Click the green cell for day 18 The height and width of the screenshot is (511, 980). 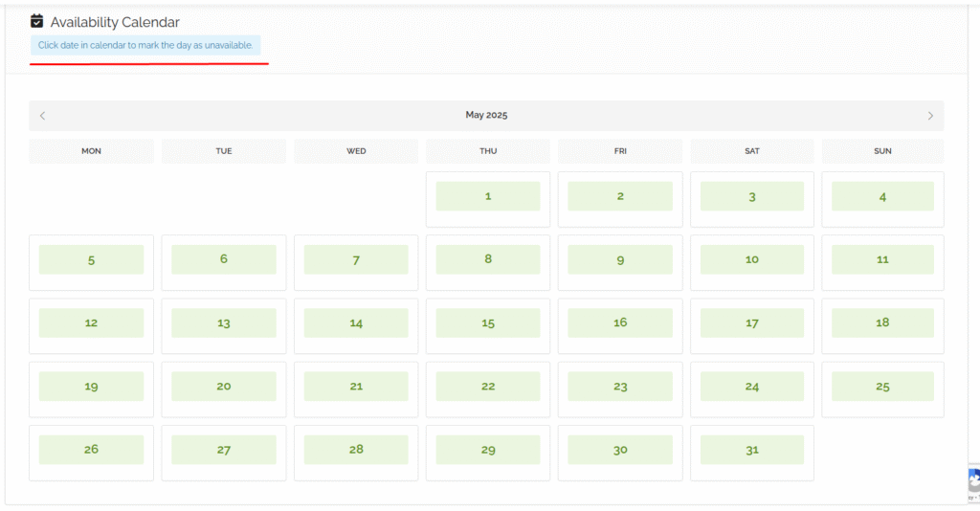[882, 323]
